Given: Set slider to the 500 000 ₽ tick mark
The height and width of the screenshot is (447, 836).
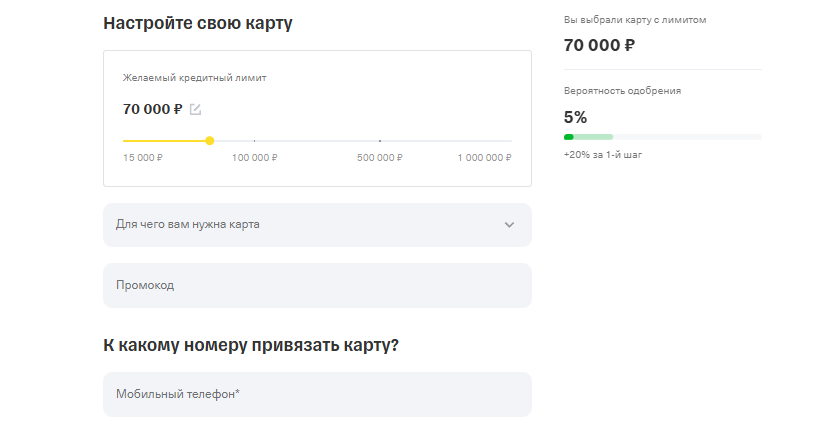Looking at the screenshot, I should point(379,141).
